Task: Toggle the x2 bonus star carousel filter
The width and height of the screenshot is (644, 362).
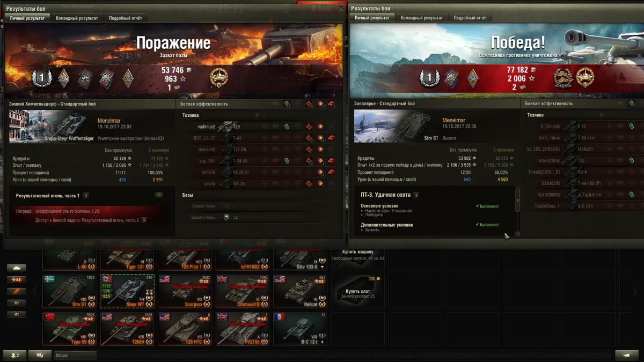Action: [16, 279]
